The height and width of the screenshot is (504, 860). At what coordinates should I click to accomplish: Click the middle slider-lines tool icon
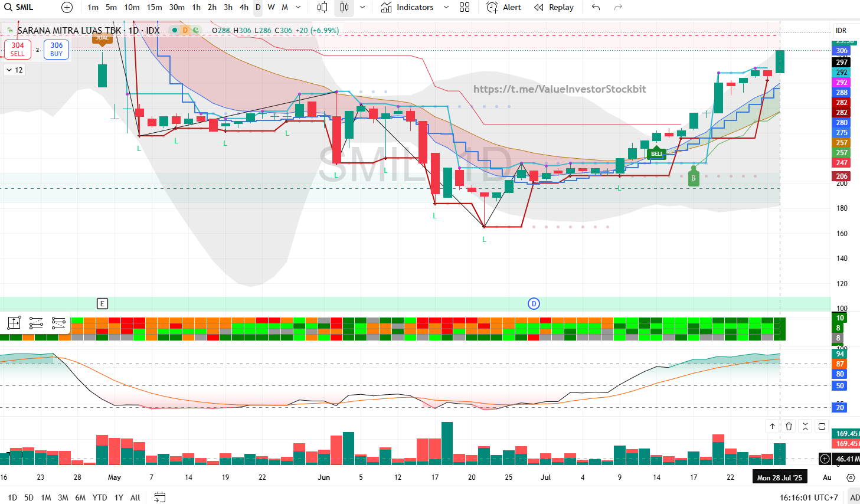click(x=36, y=323)
